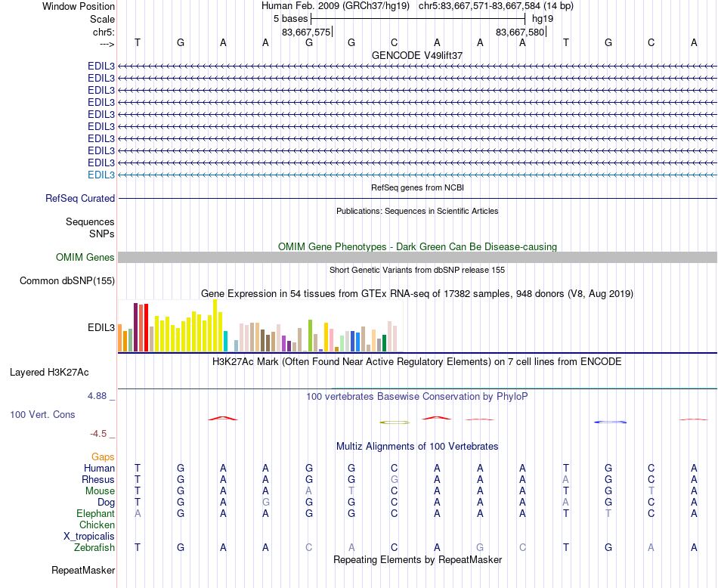Click the gray OMIM Genes item bar
718x588 pixels.
417,258
